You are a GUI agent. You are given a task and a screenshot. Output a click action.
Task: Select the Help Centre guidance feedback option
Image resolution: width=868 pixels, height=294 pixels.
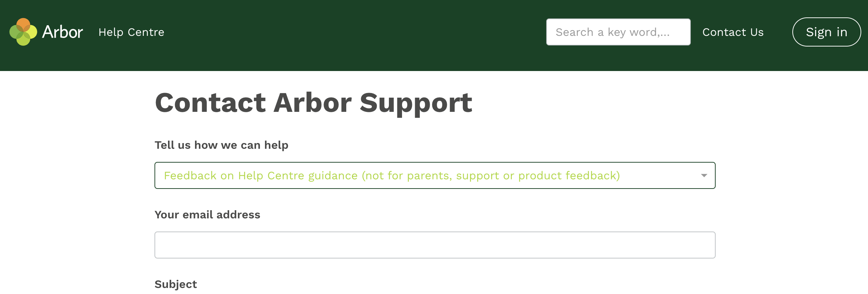coord(391,175)
